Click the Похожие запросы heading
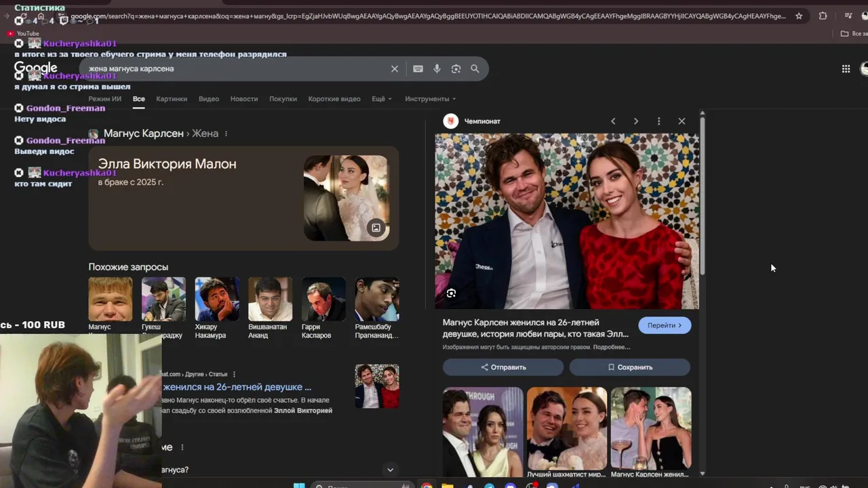 (128, 267)
